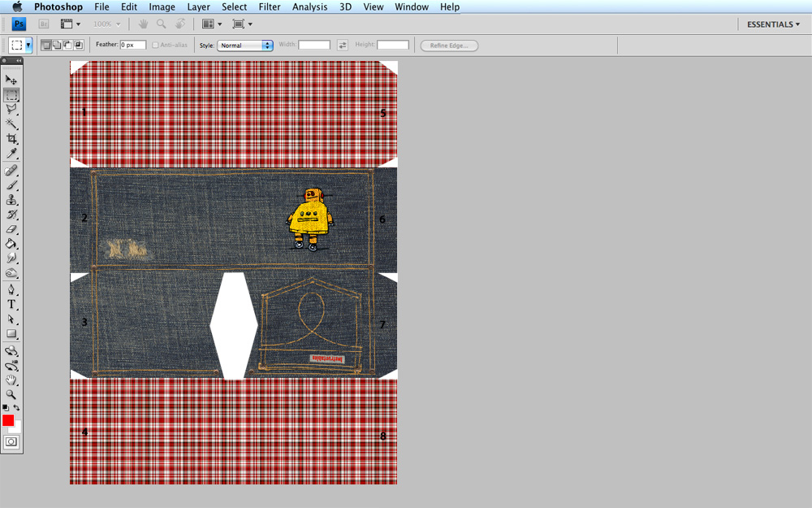Open the Arrange Documents dropdown

212,24
